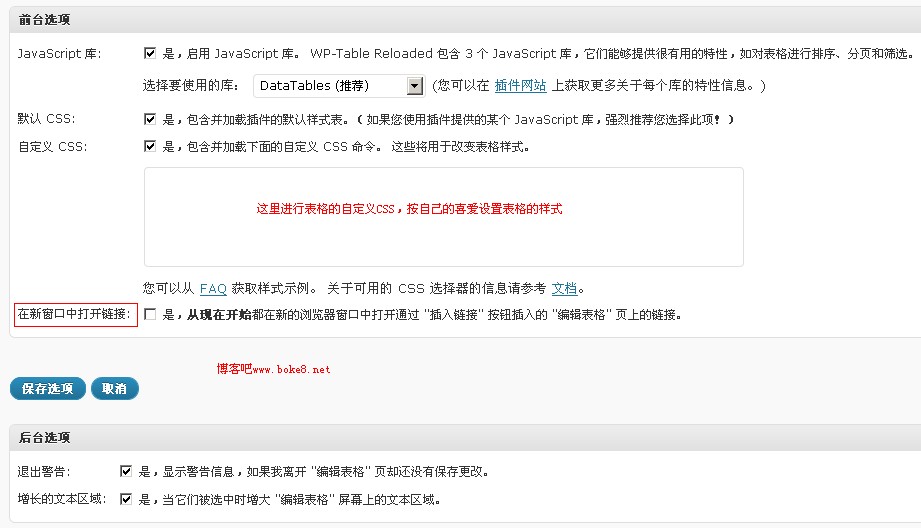Click inside the custom CSS text area
This screenshot has width=921, height=528.
tap(443, 217)
